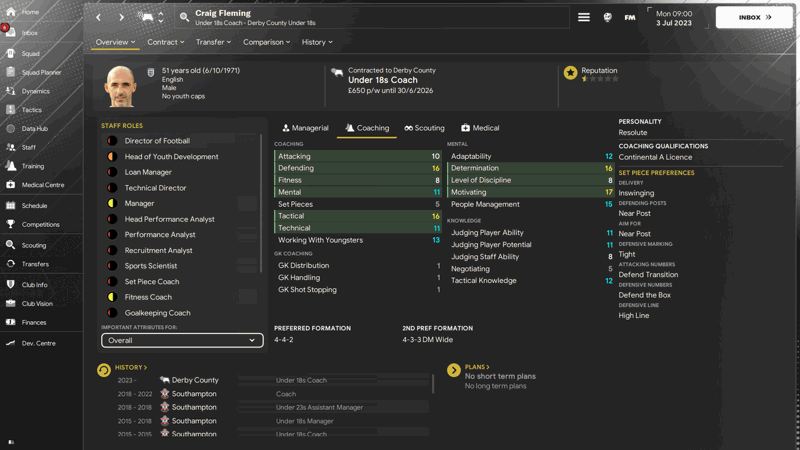Viewport: 800px width, 450px height.
Task: Open the PLANS section link
Action: [477, 367]
